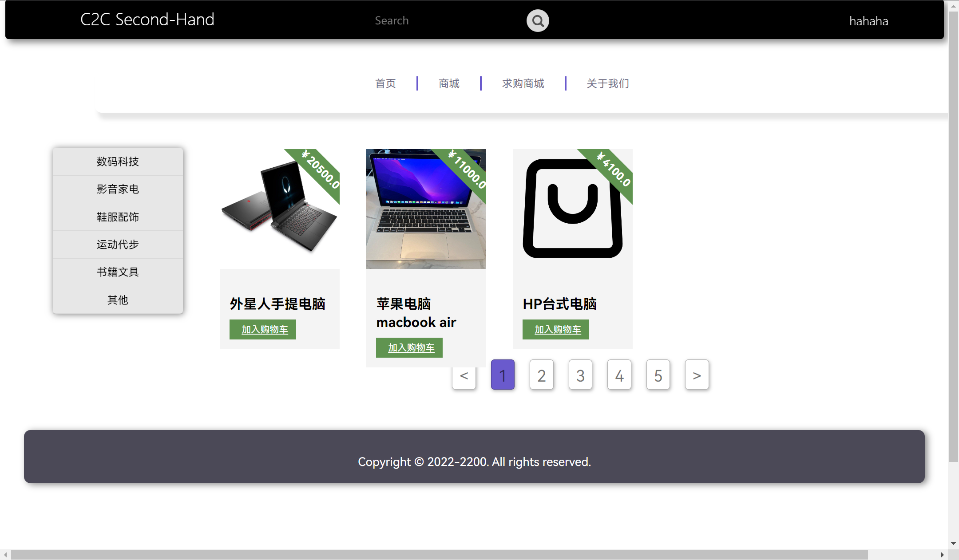This screenshot has width=959, height=560.
Task: Add 外星人手提电脑 to cart
Action: [263, 329]
